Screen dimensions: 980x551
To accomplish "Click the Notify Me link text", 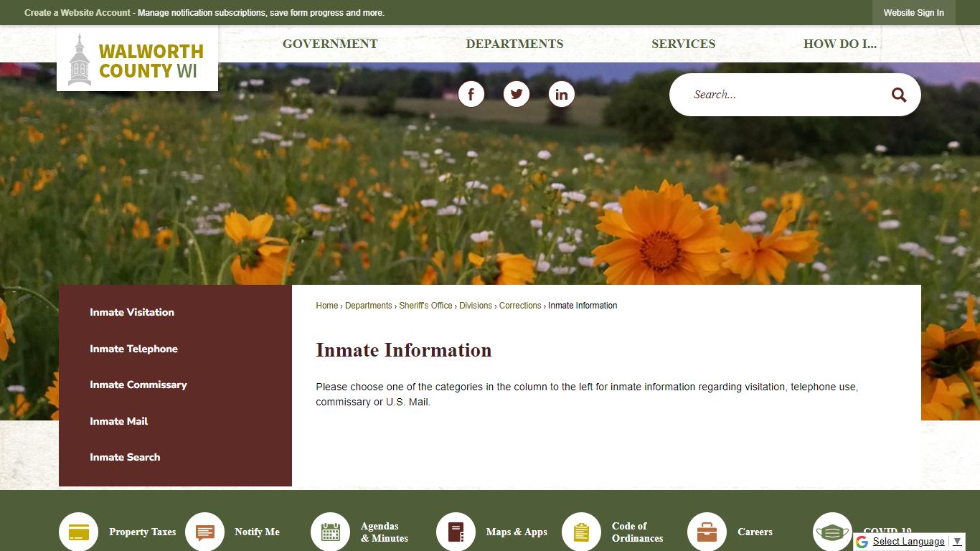I will coord(257,532).
